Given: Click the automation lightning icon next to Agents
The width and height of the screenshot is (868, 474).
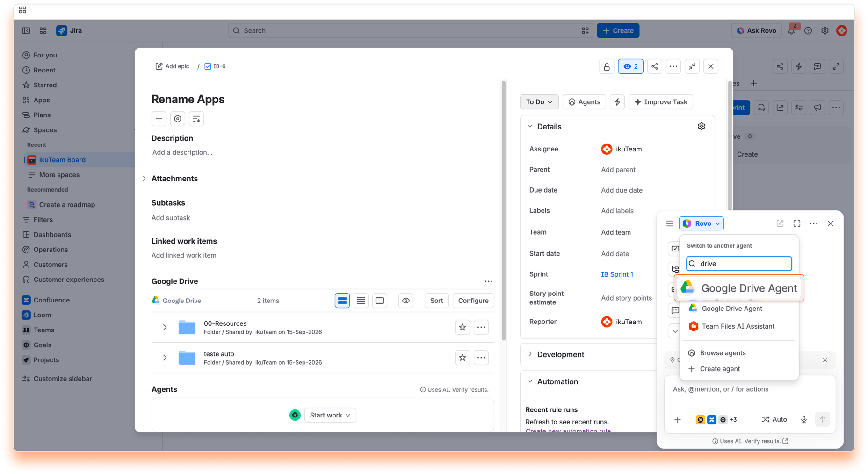Looking at the screenshot, I should pos(617,102).
